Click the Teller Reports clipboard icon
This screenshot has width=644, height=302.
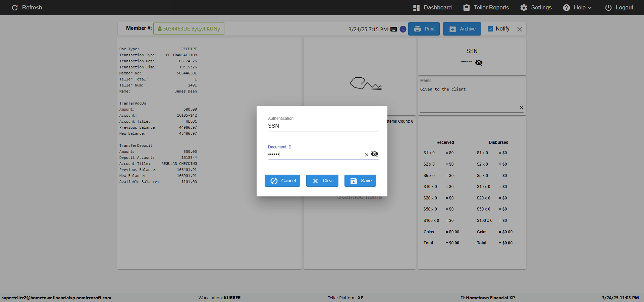[x=467, y=7]
